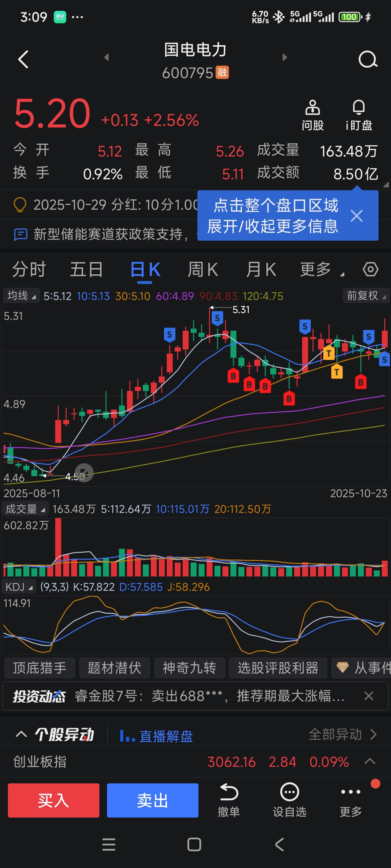Image resolution: width=391 pixels, height=868 pixels.
Task: Open the 均线 indicator dropdown
Action: click(21, 295)
